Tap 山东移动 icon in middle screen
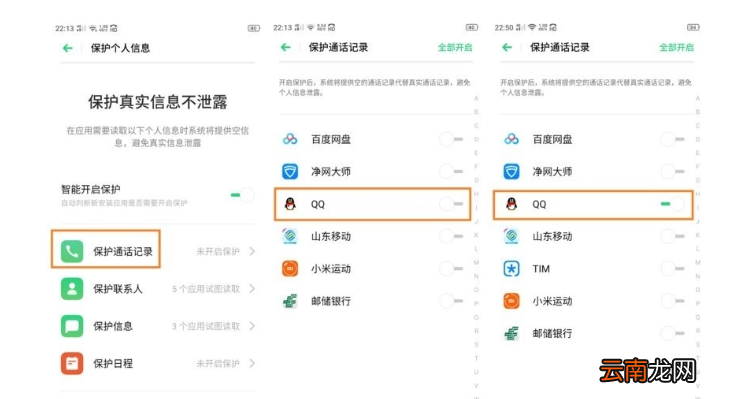 tap(290, 236)
